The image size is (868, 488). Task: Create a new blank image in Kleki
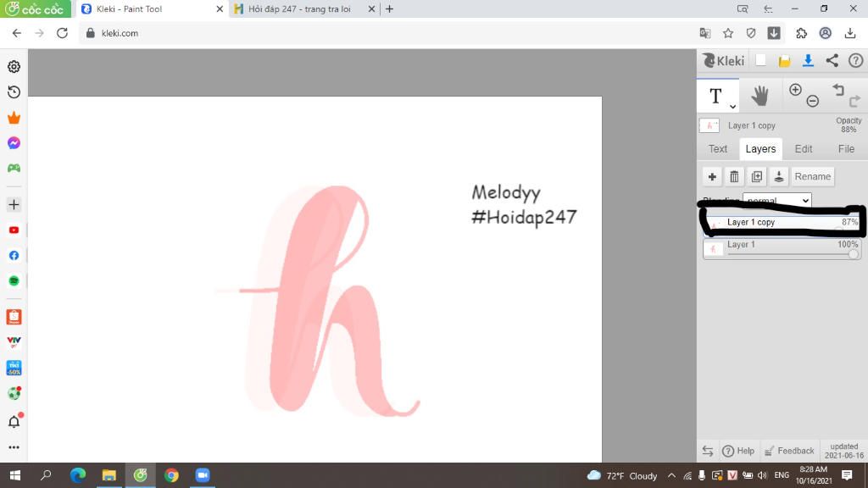[x=760, y=61]
